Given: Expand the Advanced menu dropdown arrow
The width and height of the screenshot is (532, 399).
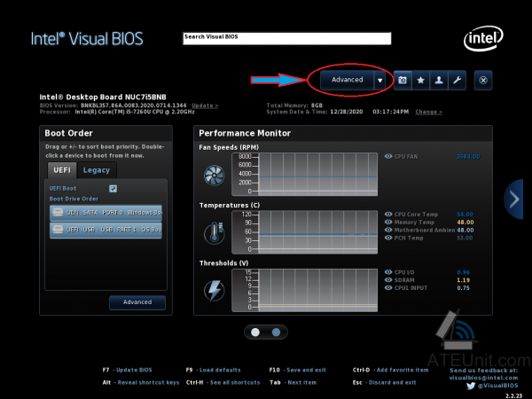Looking at the screenshot, I should pyautogui.click(x=380, y=80).
